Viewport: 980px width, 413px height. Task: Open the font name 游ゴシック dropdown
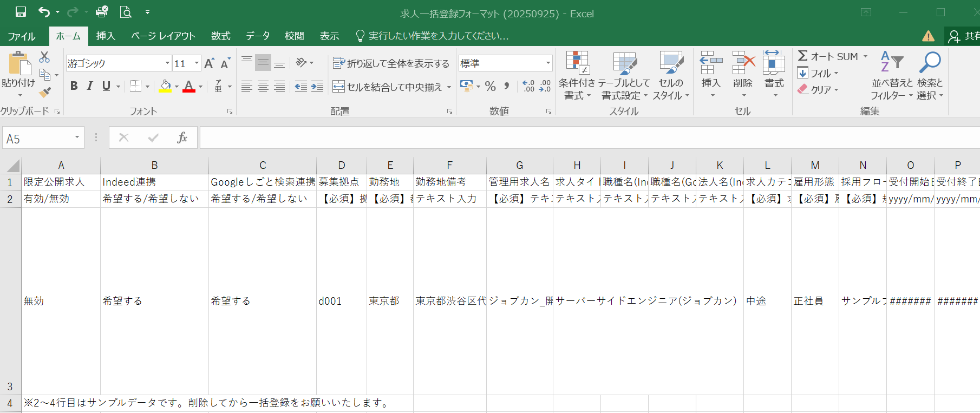point(167,63)
